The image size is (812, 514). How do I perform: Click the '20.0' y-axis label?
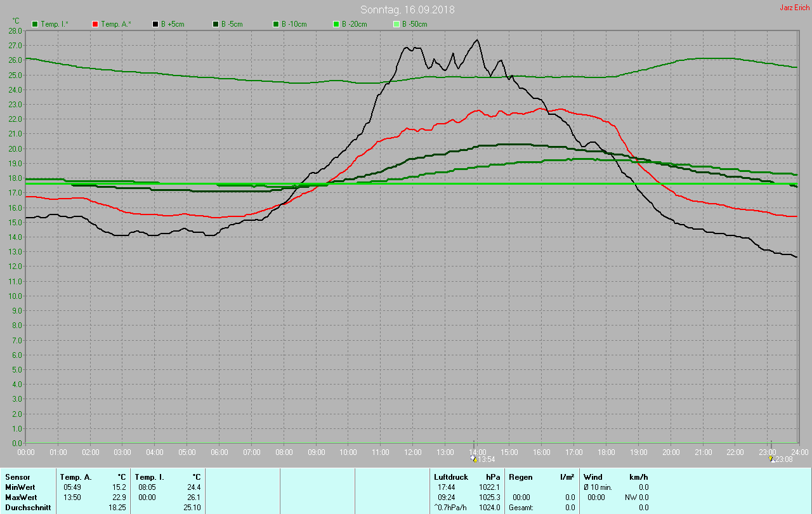point(15,148)
